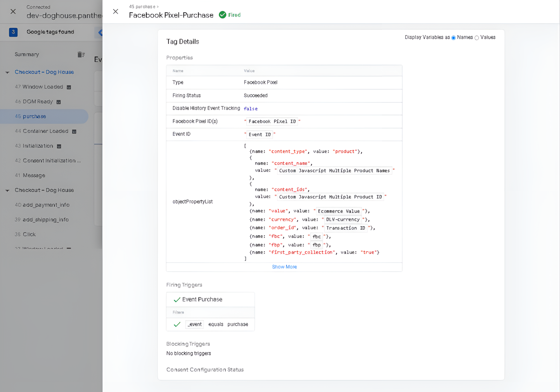
Task: Select event 47 Window Loaded
Action: pyautogui.click(x=39, y=87)
